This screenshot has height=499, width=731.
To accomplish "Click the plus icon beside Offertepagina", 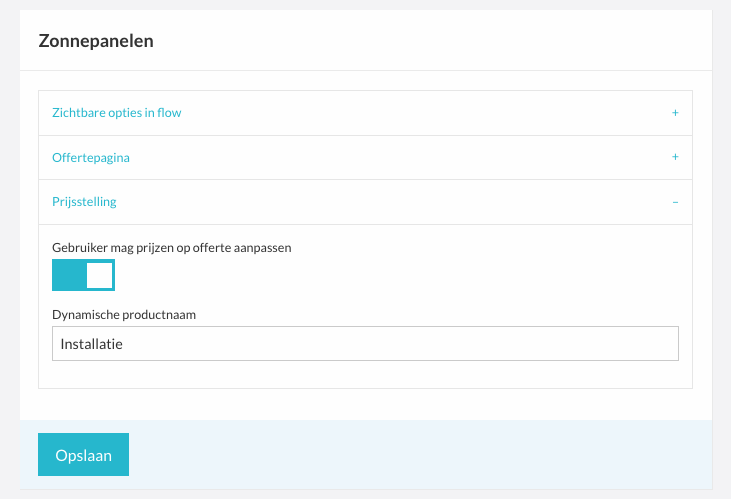I will tap(675, 157).
